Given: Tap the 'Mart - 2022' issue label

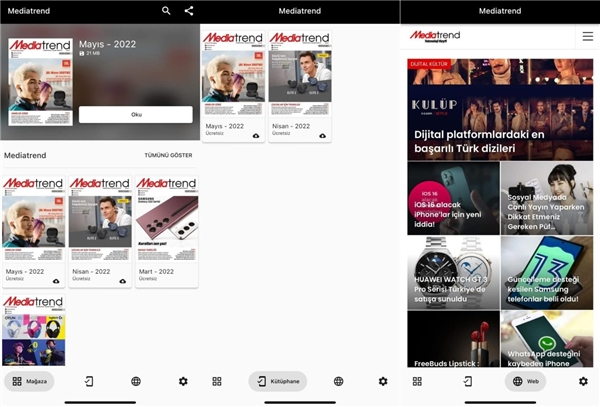Looking at the screenshot, I should [156, 271].
